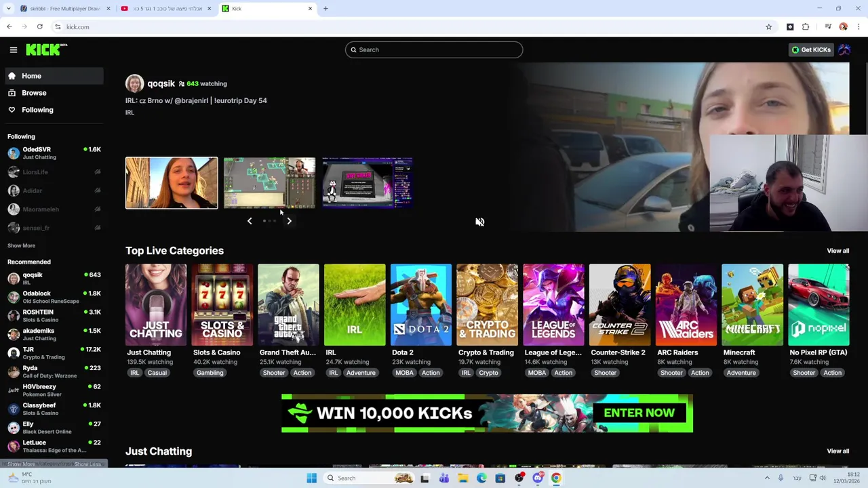The height and width of the screenshot is (488, 868).
Task: Select first carousel thumbnail with blonde woman
Action: click(x=172, y=183)
